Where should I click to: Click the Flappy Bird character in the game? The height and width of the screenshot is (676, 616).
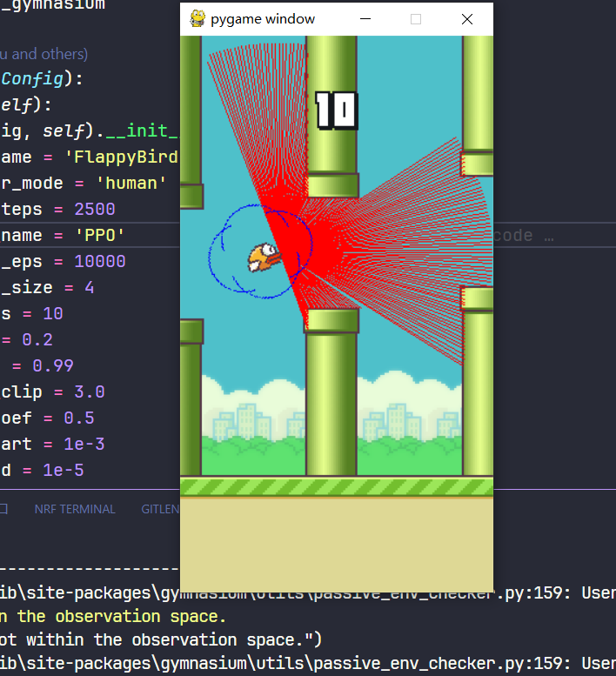pyautogui.click(x=264, y=257)
